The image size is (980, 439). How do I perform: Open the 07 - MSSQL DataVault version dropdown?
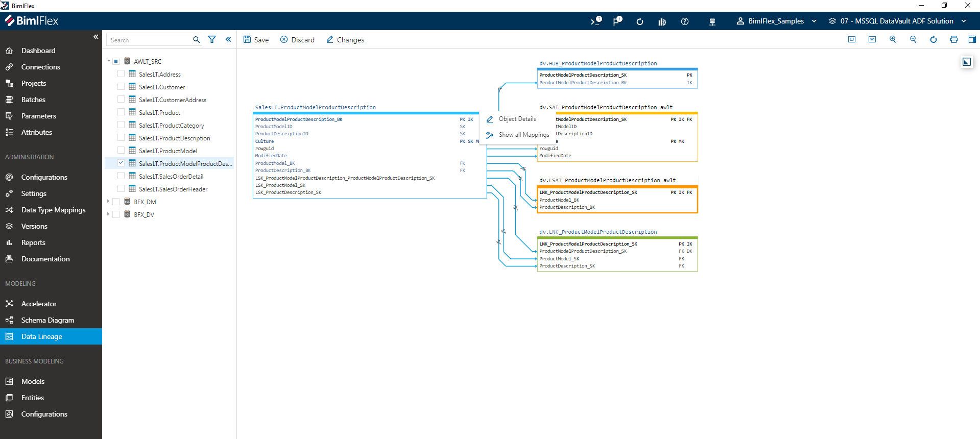click(x=897, y=21)
